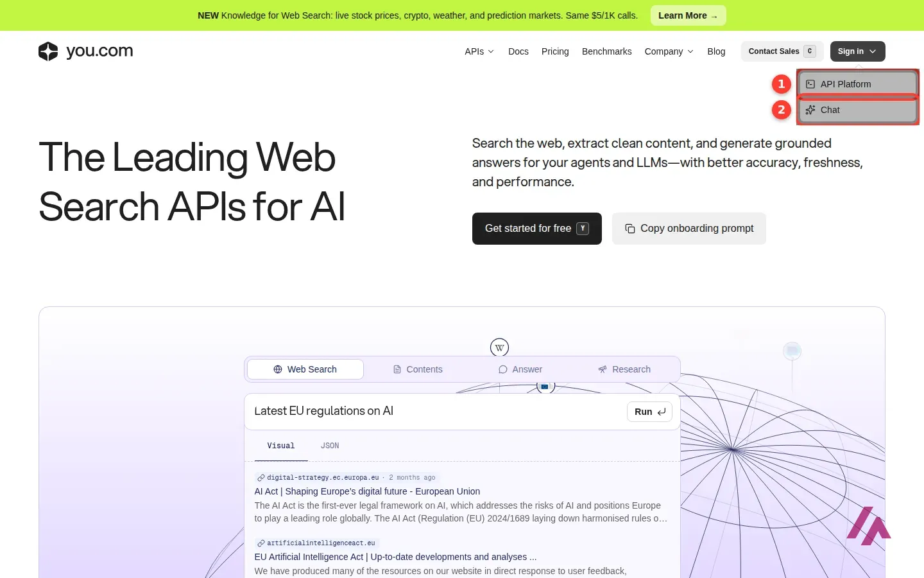Switch to the Answer tab
The image size is (924, 578).
(520, 369)
